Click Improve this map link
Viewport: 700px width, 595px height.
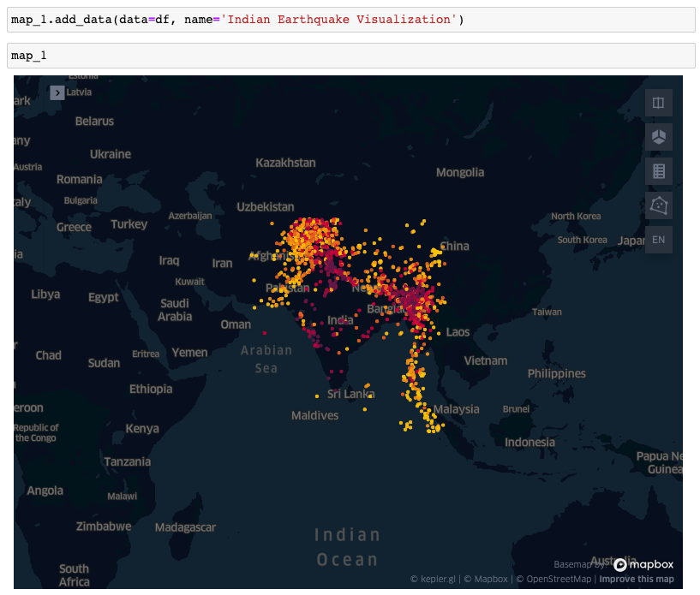click(637, 579)
